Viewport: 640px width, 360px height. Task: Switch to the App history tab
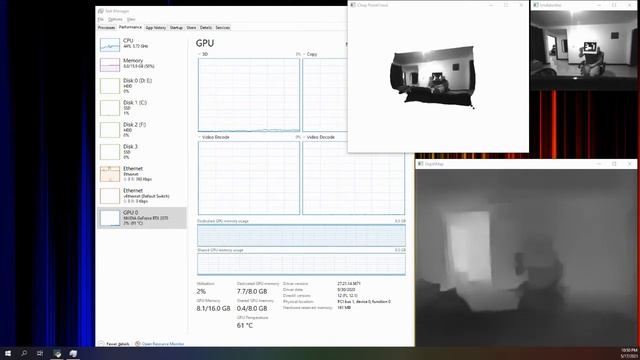click(x=156, y=28)
